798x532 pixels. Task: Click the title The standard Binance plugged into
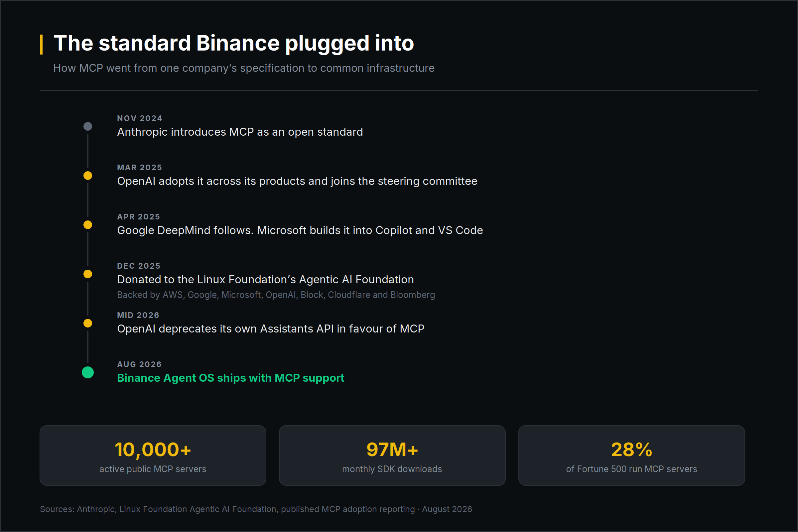click(234, 44)
